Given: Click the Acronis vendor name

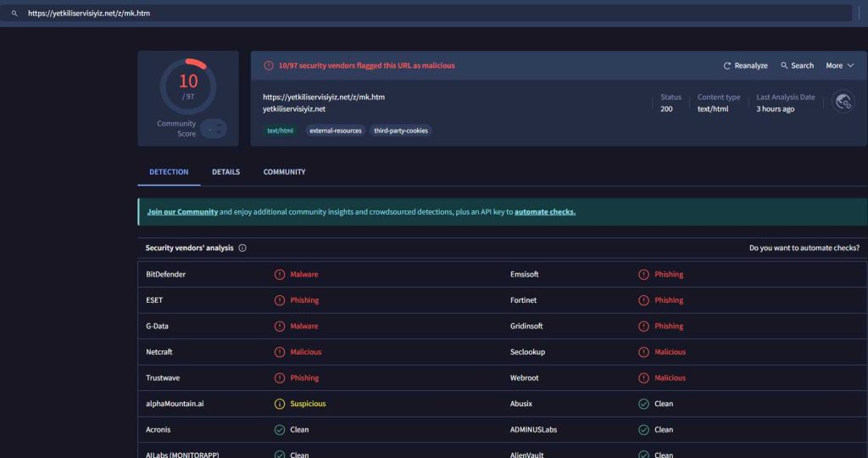Looking at the screenshot, I should coord(159,430).
